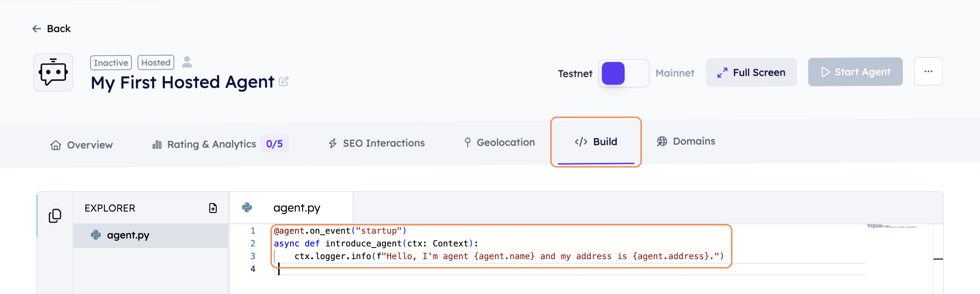Screen dimensions: 980x294
Task: Open the SEO Interactions tab
Action: [x=377, y=143]
